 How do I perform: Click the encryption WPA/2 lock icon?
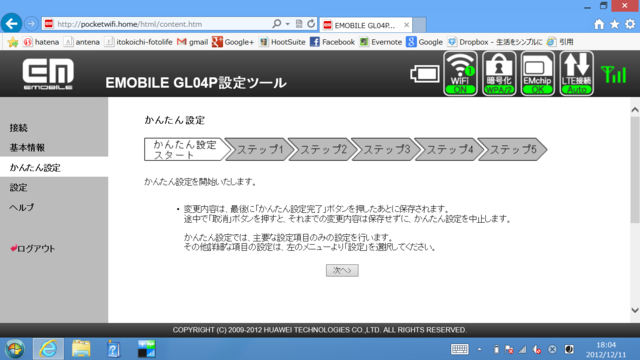tap(499, 73)
